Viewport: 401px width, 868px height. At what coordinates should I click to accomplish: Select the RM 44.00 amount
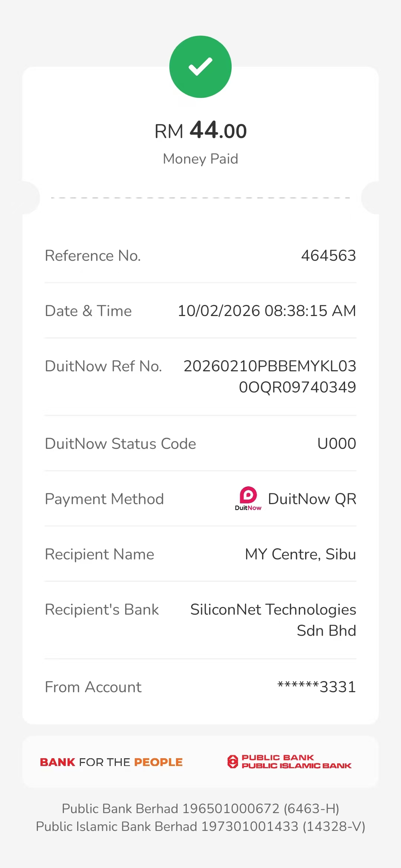[x=200, y=131]
